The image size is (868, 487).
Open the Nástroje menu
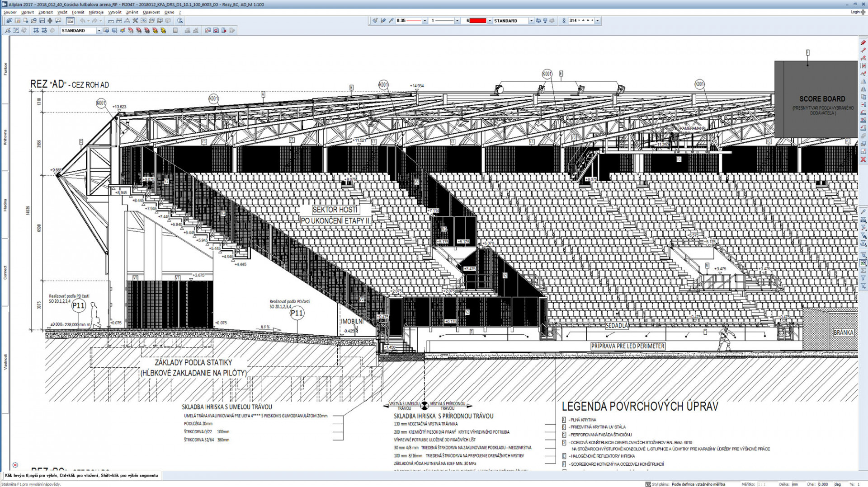[x=96, y=12]
